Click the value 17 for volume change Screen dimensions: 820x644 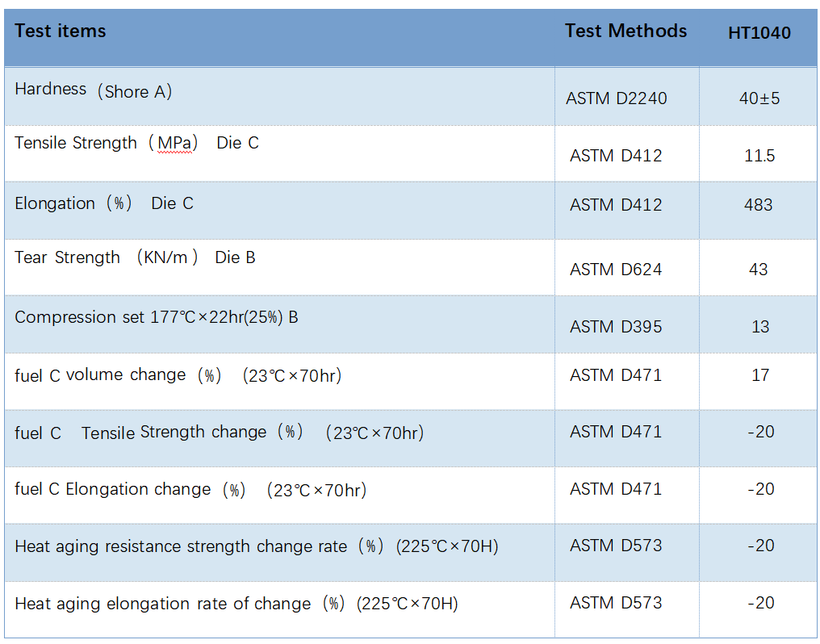point(759,375)
